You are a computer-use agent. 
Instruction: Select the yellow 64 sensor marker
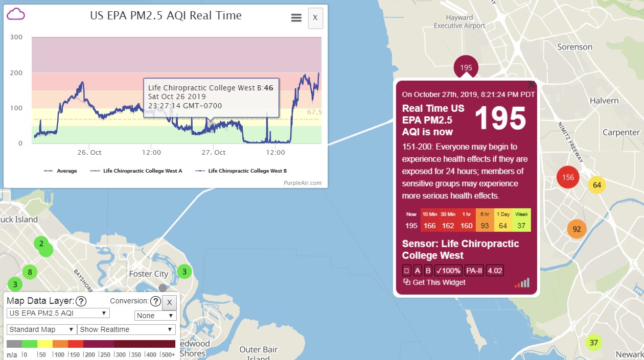click(596, 185)
